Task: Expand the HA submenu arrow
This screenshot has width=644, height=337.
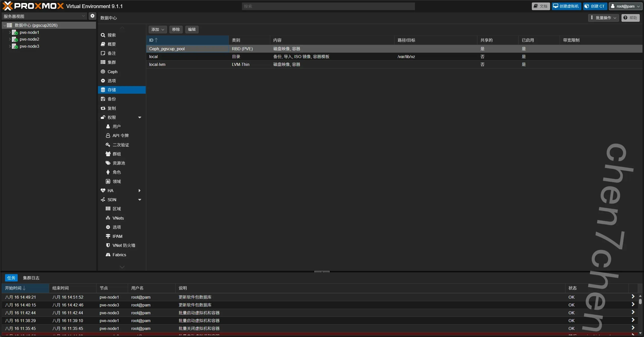Action: point(139,191)
